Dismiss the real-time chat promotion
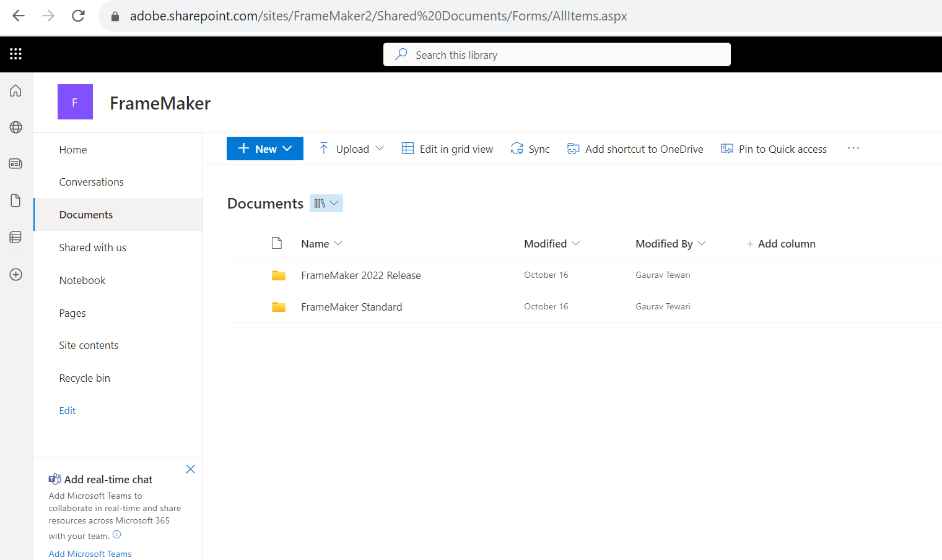The height and width of the screenshot is (560, 942). 190,469
